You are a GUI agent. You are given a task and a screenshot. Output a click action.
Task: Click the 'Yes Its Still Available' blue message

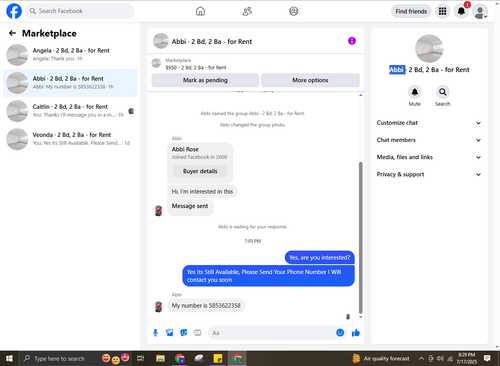click(x=268, y=276)
